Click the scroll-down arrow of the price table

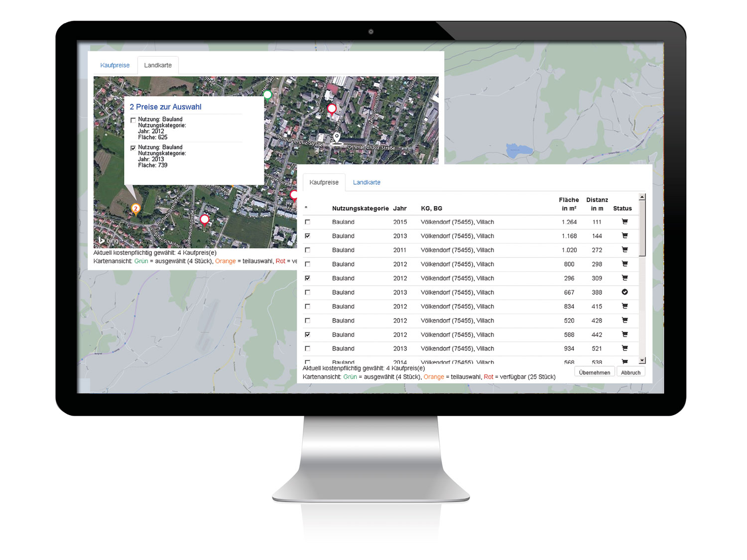pos(642,360)
